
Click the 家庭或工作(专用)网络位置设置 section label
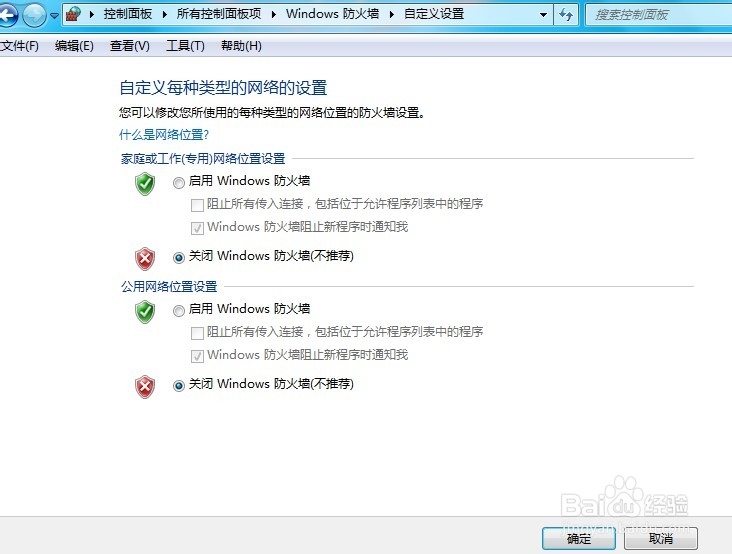(203, 159)
